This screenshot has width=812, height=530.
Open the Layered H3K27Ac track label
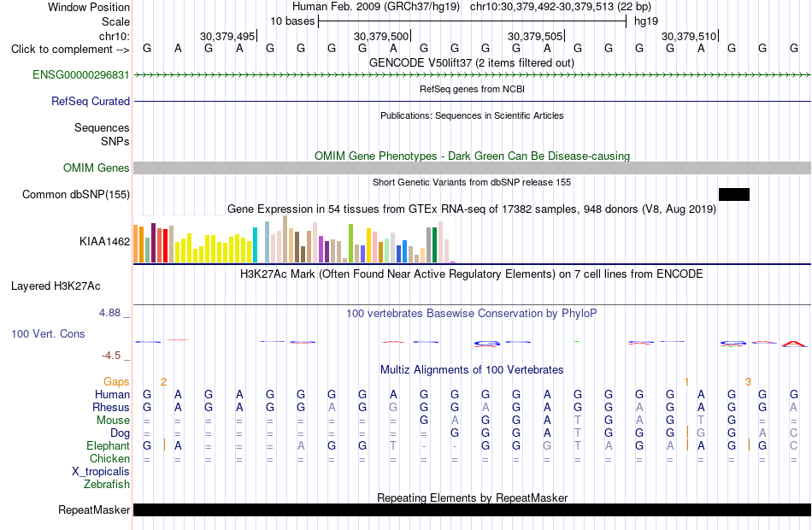point(56,286)
